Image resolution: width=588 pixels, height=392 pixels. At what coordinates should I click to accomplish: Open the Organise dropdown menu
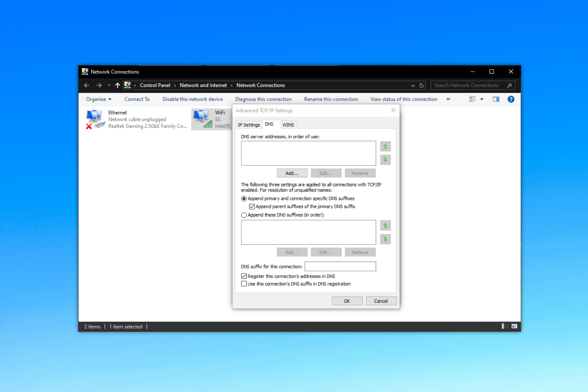[x=99, y=99]
